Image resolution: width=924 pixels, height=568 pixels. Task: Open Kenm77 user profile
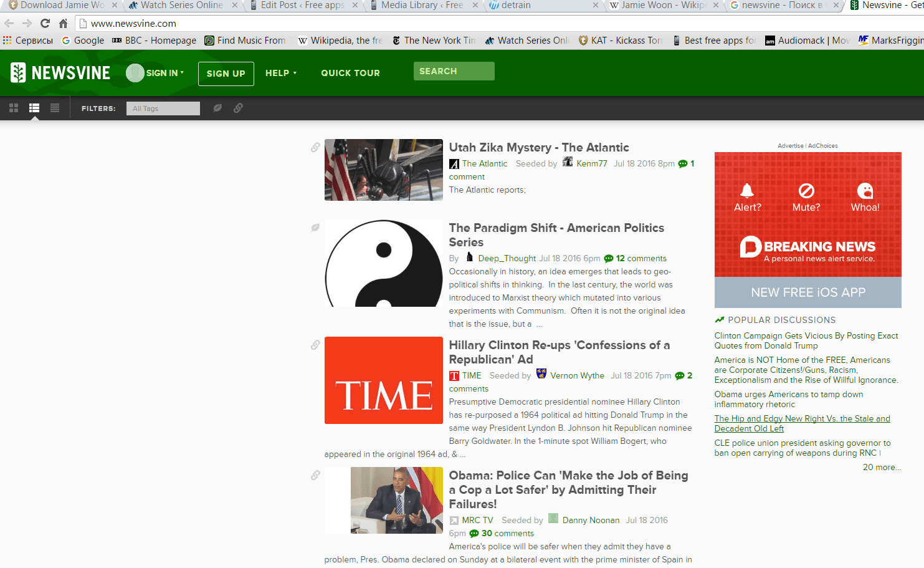pyautogui.click(x=591, y=163)
